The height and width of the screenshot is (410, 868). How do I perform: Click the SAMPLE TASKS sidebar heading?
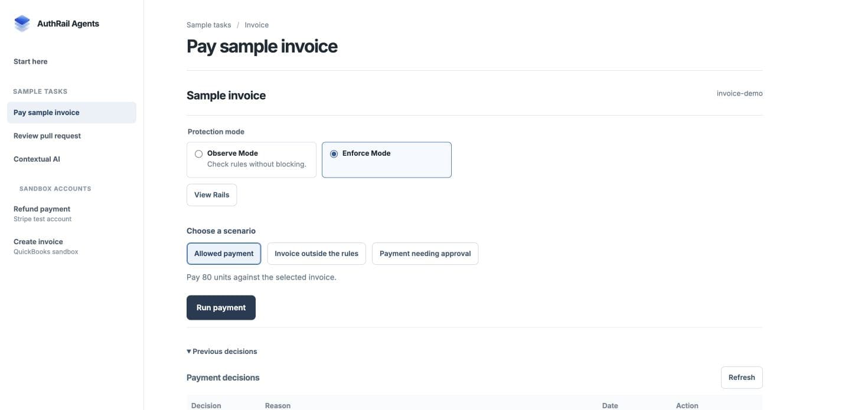tap(40, 91)
